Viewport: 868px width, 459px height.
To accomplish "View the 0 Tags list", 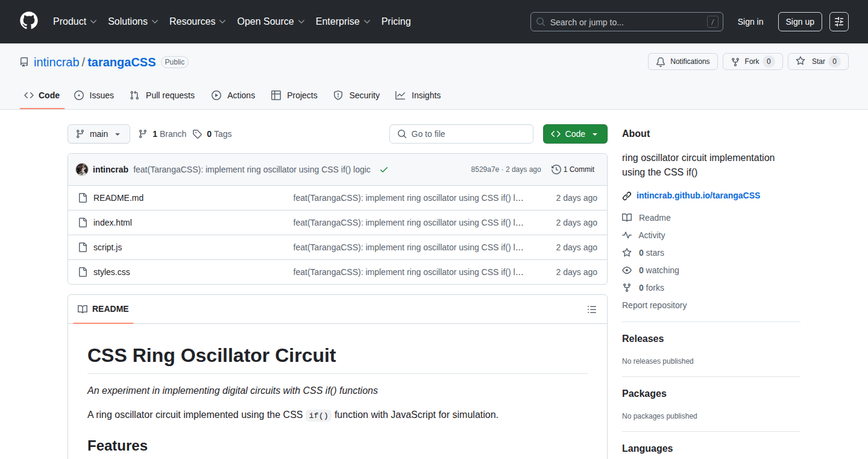I will coord(212,134).
